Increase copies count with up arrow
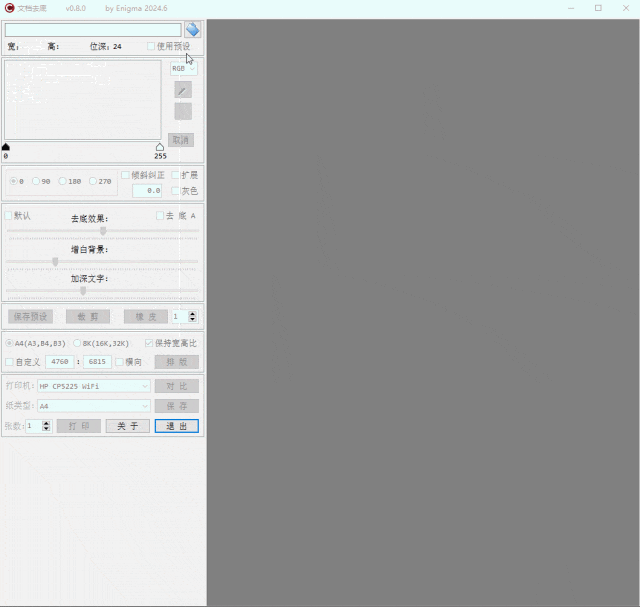Image resolution: width=640 pixels, height=607 pixels. click(x=46, y=423)
